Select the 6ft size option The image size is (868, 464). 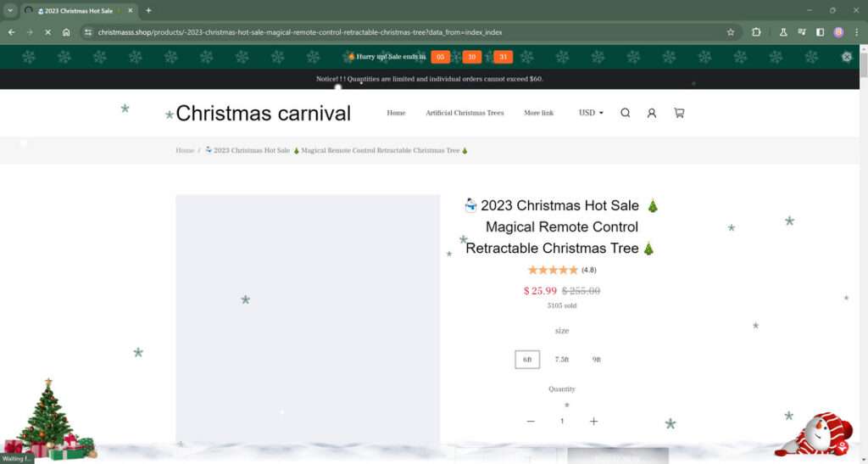tap(527, 360)
